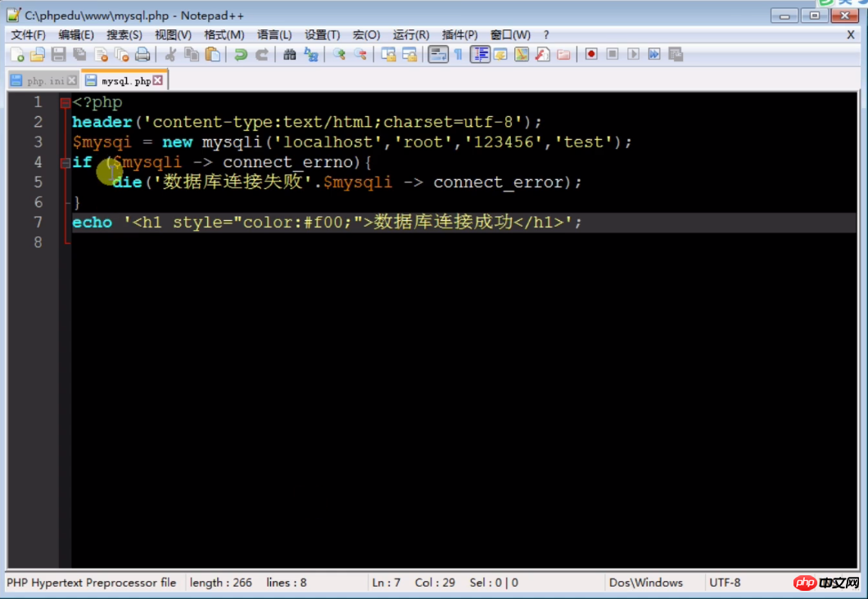Click the Run macro multiple times icon
The height and width of the screenshot is (599, 868).
(654, 55)
